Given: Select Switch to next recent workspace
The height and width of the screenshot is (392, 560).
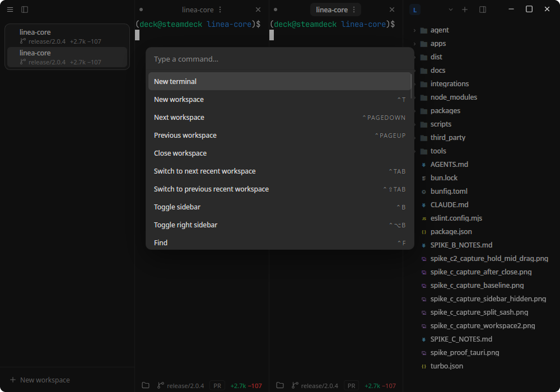Looking at the screenshot, I should coord(279,171).
